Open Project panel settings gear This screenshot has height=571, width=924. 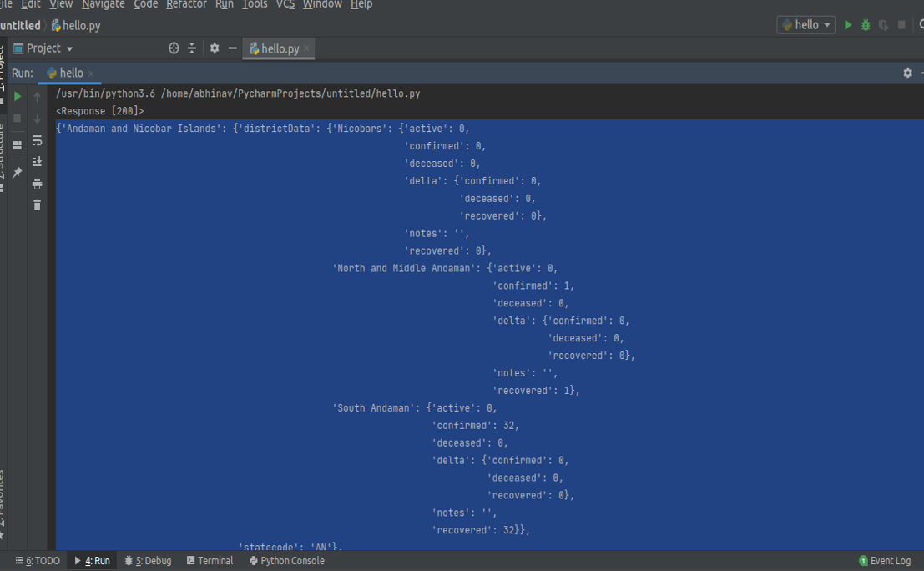pyautogui.click(x=214, y=48)
